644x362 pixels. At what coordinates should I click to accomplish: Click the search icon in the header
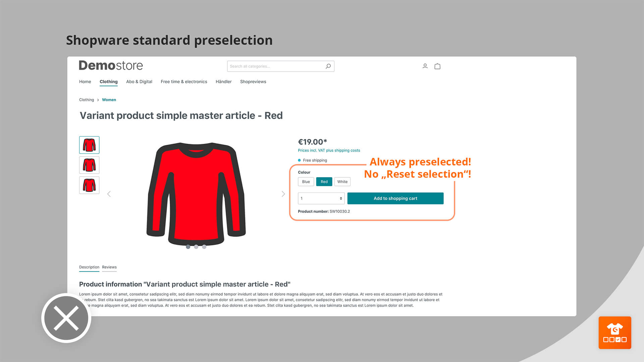click(328, 66)
